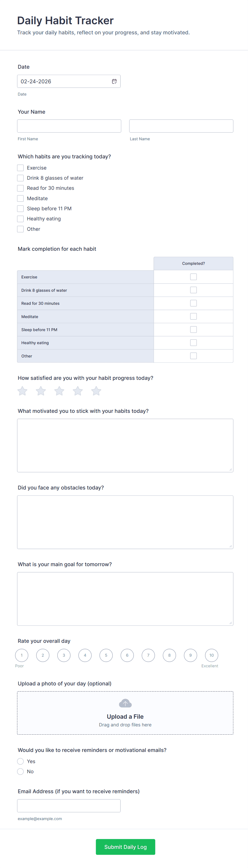Choose No for reminder emails
Screen dimensions: 248x868
click(21, 772)
